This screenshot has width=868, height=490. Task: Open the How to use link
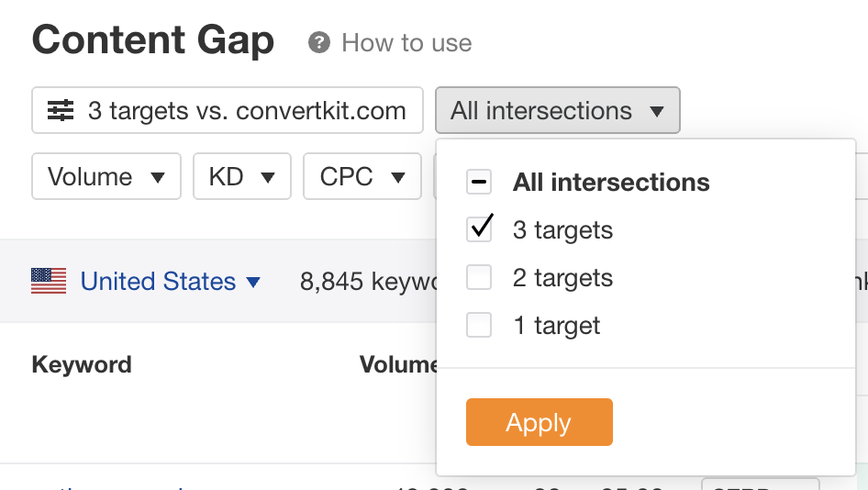tap(406, 42)
